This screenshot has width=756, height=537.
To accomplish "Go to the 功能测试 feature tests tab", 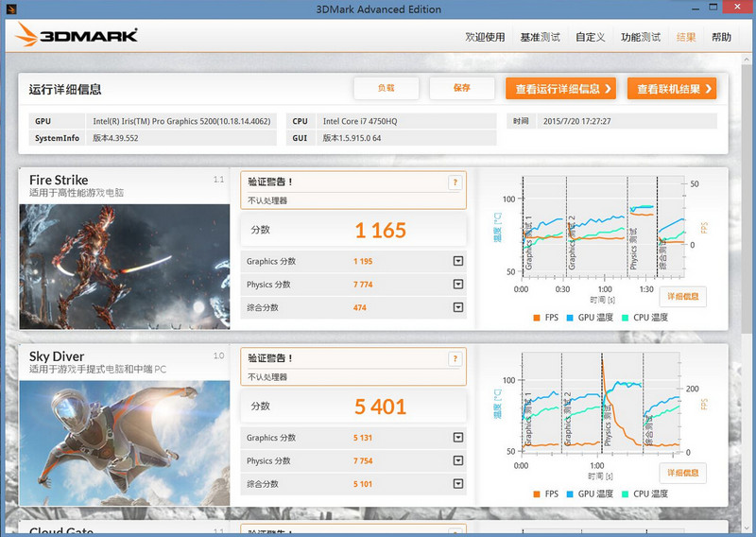I will coord(641,37).
